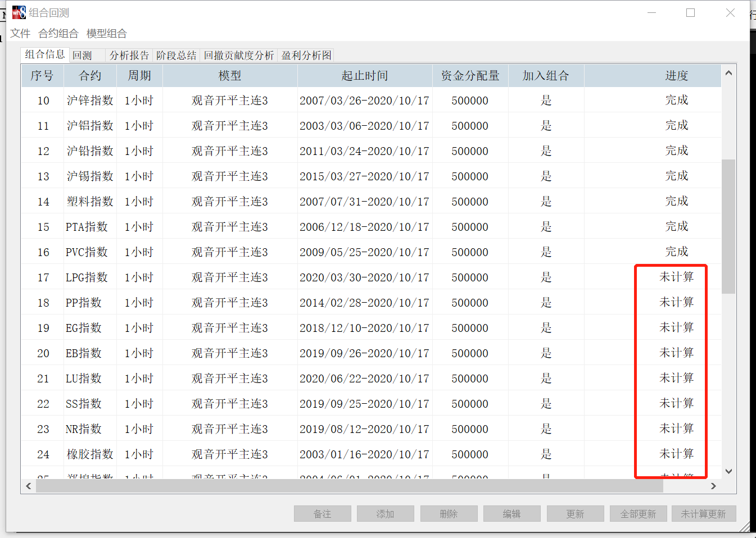Click the 添加 button
756x538 pixels.
(x=386, y=514)
